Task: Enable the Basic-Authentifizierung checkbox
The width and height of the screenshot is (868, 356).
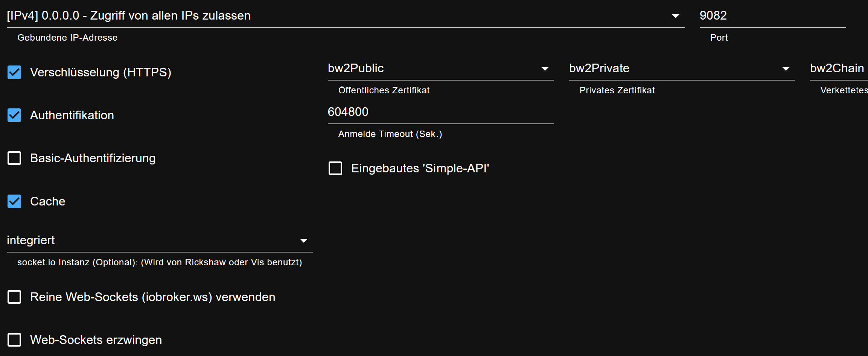Action: (14, 158)
